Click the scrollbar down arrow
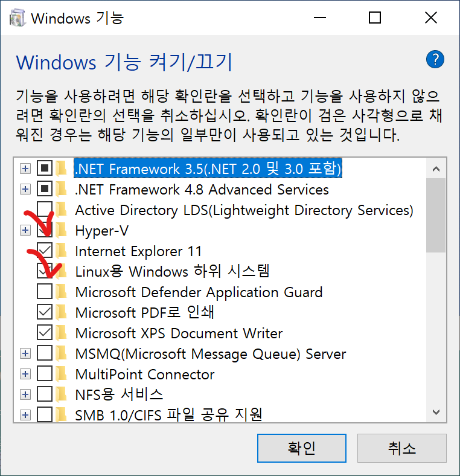 tap(436, 412)
